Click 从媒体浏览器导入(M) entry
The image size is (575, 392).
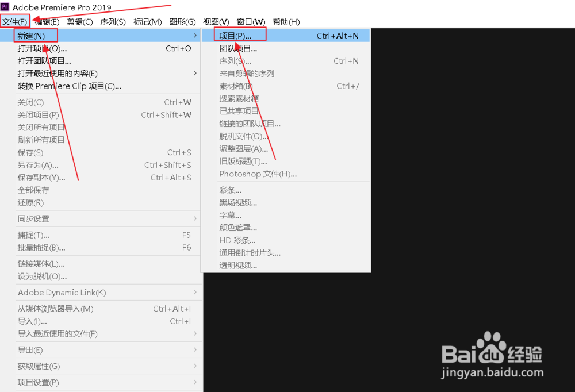coord(101,309)
